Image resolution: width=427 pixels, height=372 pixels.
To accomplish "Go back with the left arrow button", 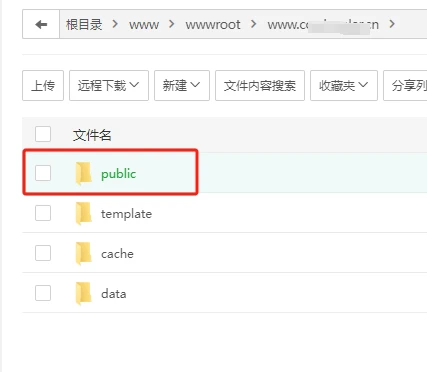I will click(41, 24).
